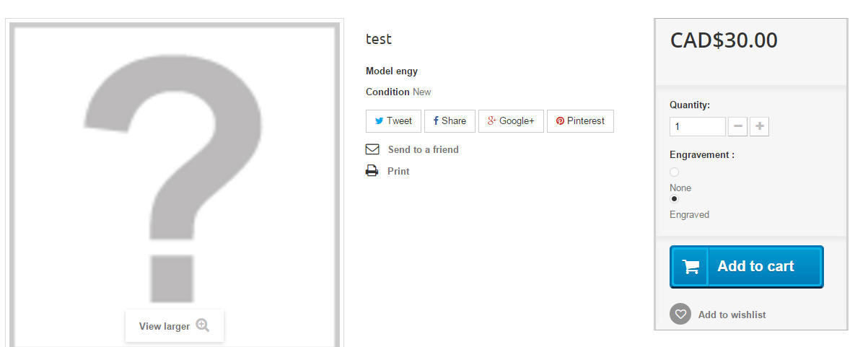Click the Add to wishlist link
This screenshot has width=868, height=347.
(x=732, y=315)
